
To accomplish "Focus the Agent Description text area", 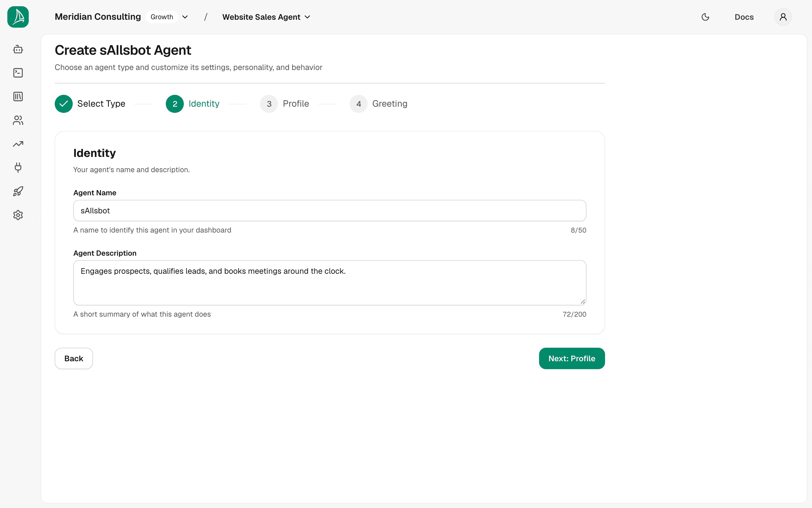I will pos(330,283).
